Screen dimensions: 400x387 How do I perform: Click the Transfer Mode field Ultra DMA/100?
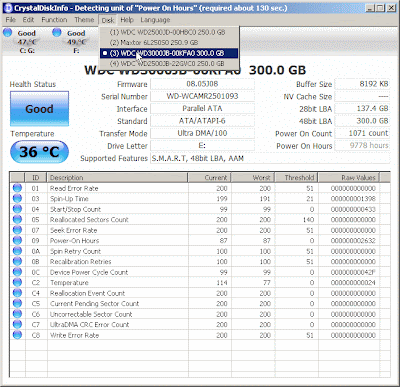(202, 133)
